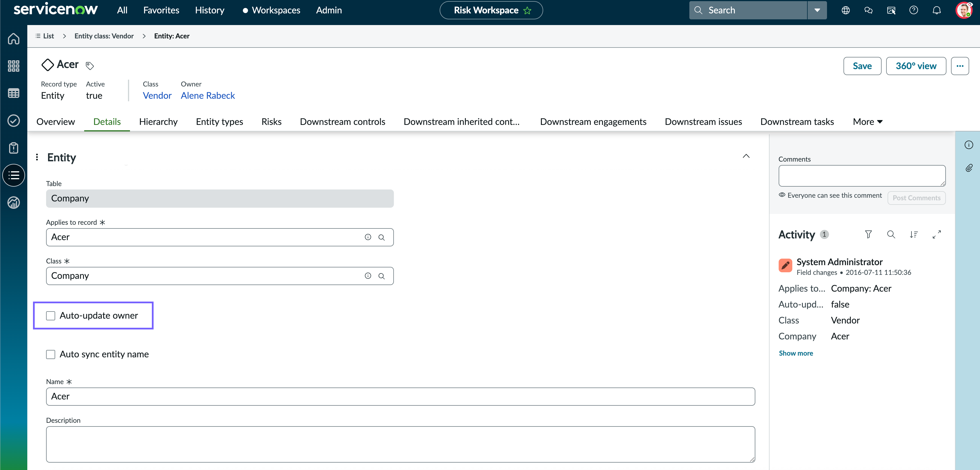The height and width of the screenshot is (470, 980).
Task: Save the entity record
Action: pyautogui.click(x=862, y=66)
